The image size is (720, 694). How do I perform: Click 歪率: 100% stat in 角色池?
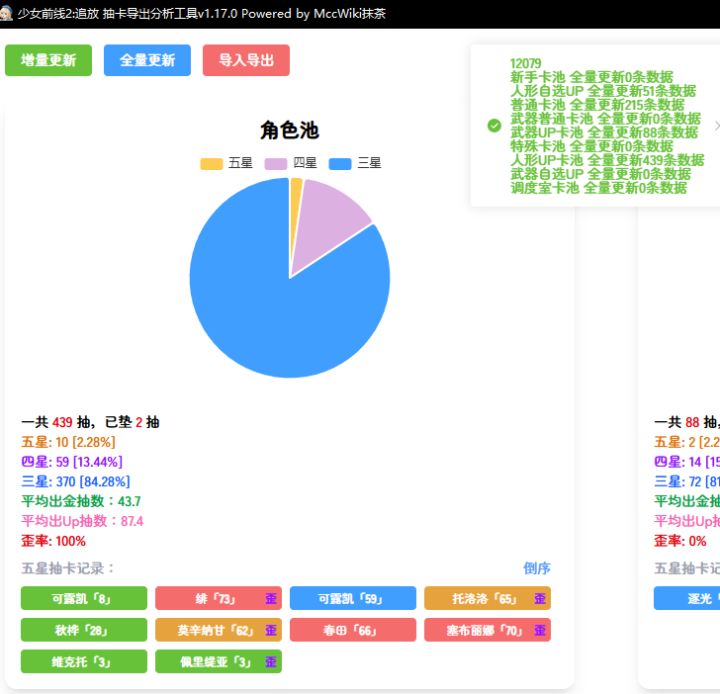[53, 541]
